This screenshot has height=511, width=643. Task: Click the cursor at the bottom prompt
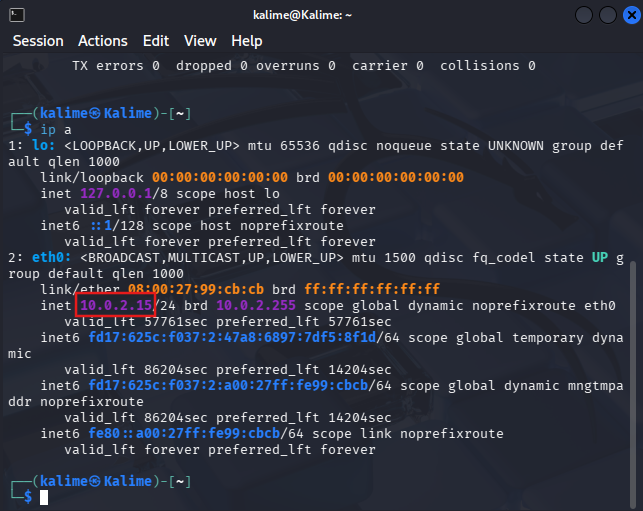[44, 497]
